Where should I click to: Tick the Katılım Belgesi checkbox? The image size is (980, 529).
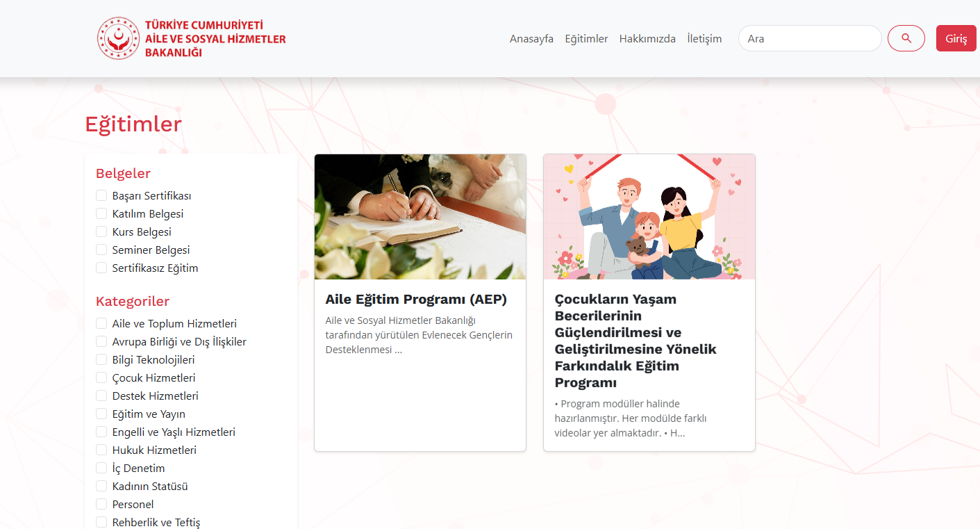pos(101,214)
